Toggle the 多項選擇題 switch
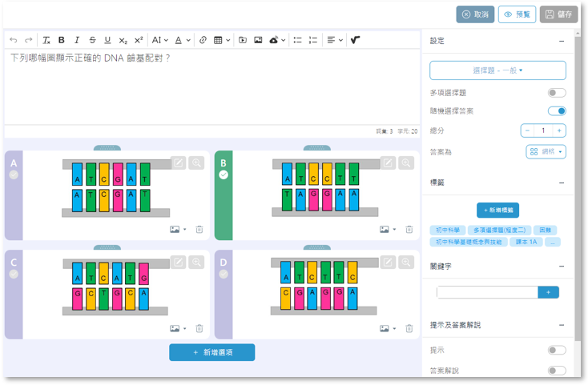The image size is (588, 385). [x=557, y=94]
